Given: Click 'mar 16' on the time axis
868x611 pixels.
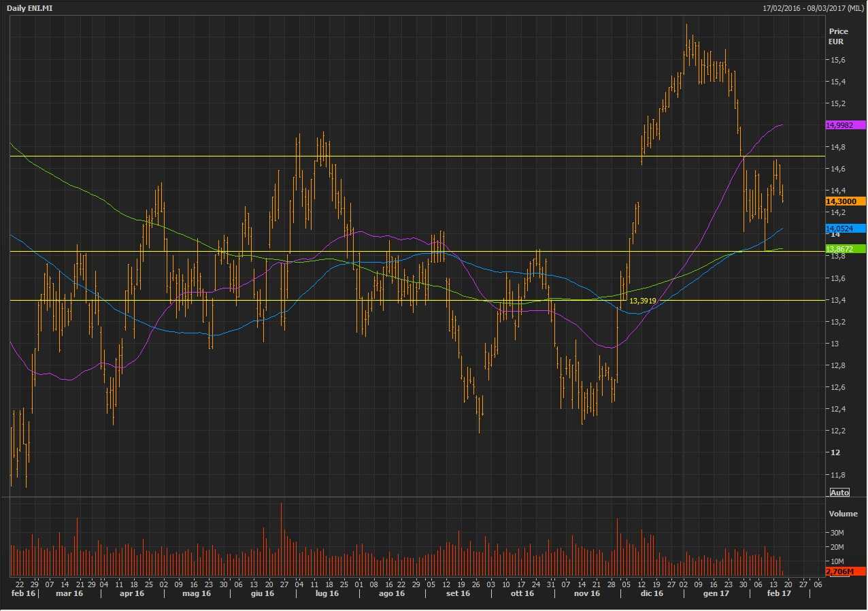Looking at the screenshot, I should click(69, 593).
